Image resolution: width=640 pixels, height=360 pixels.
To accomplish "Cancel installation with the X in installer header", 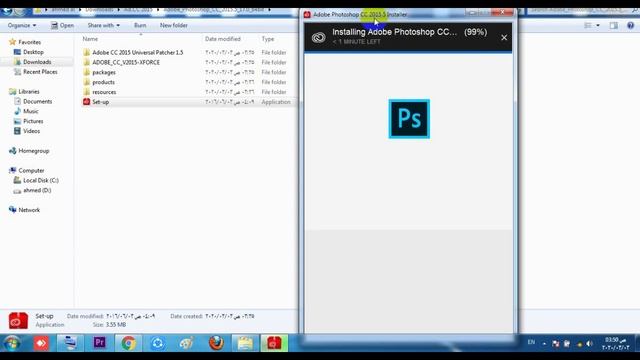I will point(504,38).
